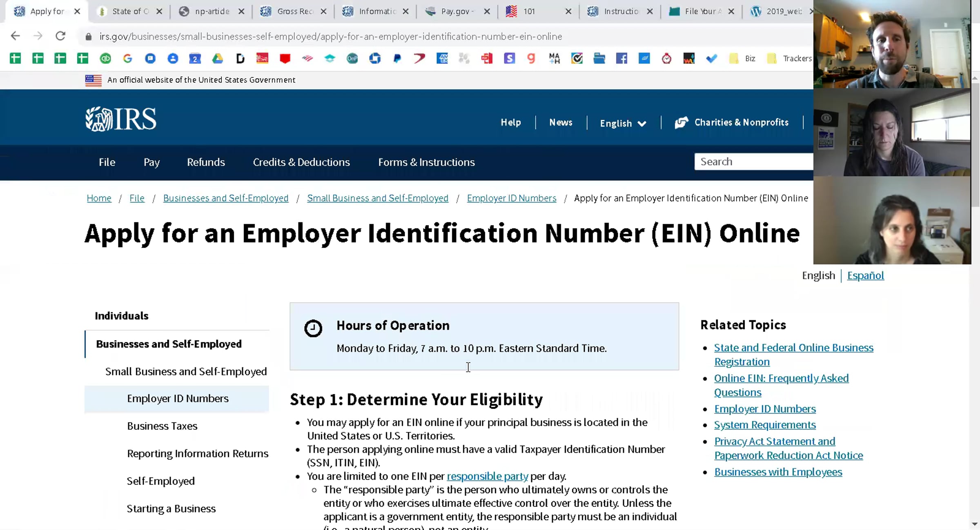Go back to the previous page
980x530 pixels.
[x=15, y=36]
